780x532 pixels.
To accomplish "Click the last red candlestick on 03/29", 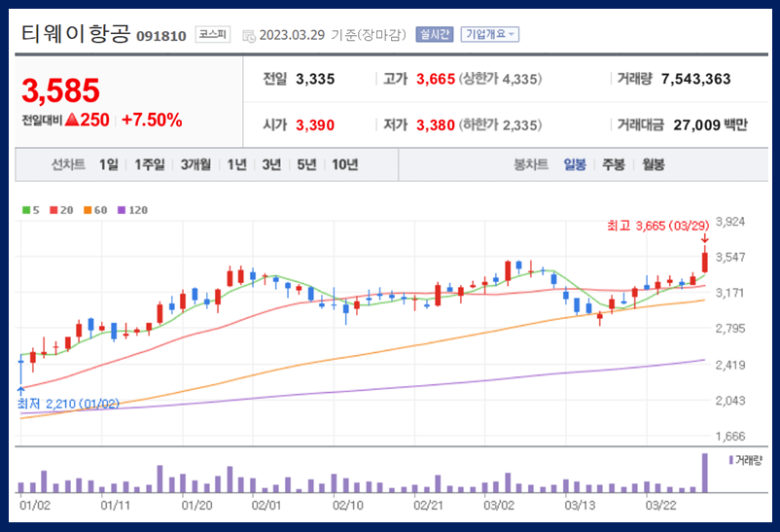I will [705, 262].
